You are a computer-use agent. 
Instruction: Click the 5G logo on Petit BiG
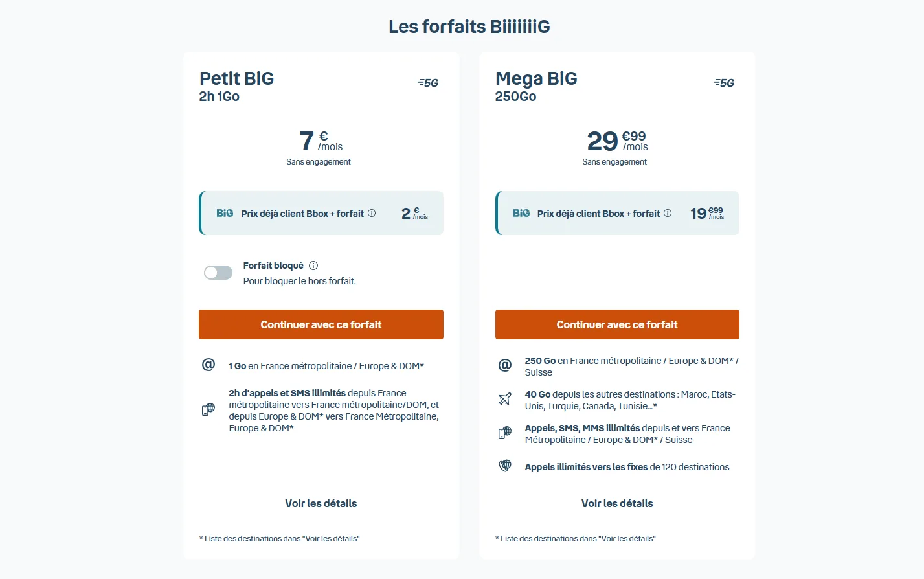pos(428,83)
